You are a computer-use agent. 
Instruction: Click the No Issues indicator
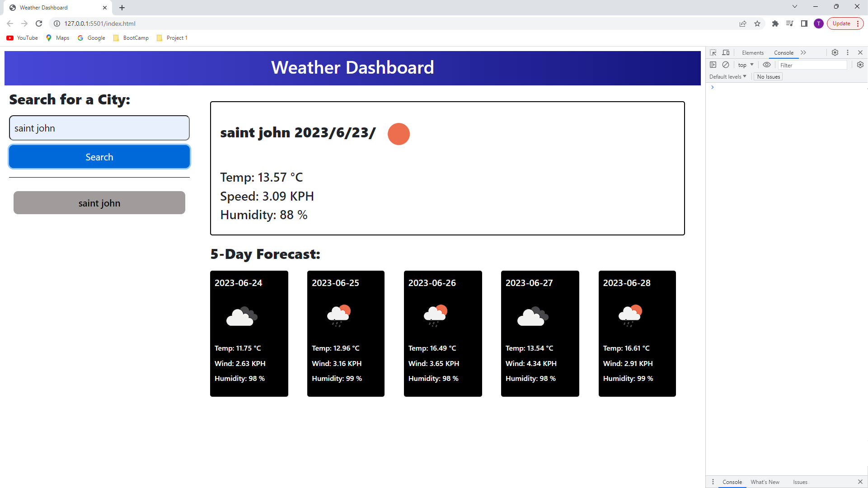point(768,76)
